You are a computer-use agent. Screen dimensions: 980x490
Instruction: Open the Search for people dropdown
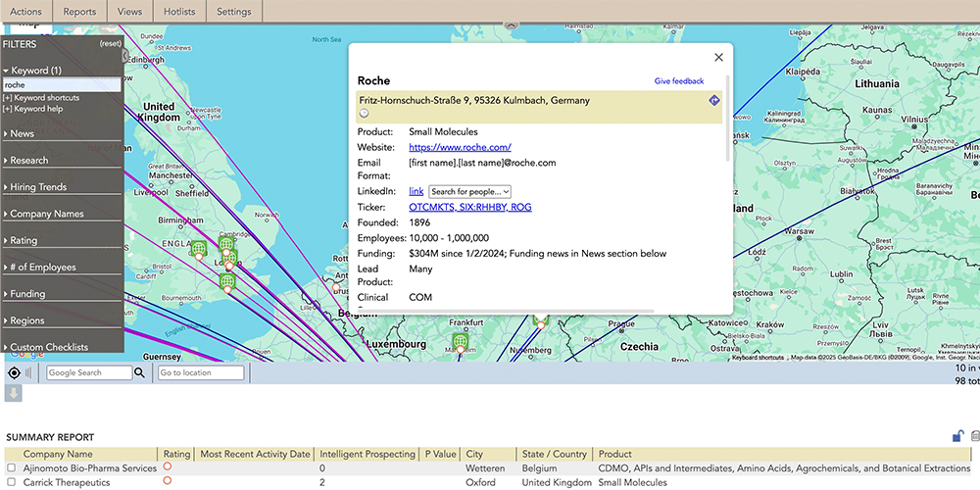tap(470, 192)
